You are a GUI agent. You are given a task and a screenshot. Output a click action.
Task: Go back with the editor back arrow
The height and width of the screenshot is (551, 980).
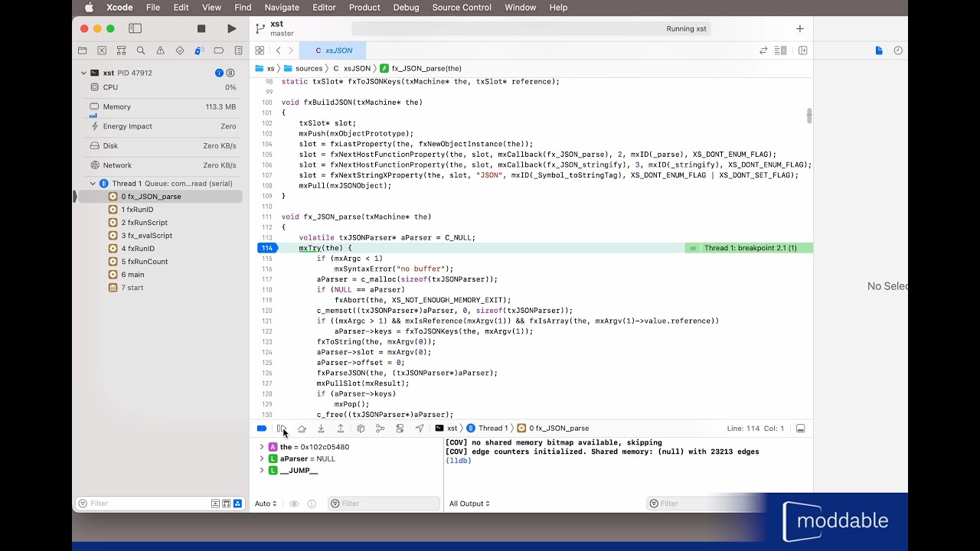pyautogui.click(x=278, y=51)
